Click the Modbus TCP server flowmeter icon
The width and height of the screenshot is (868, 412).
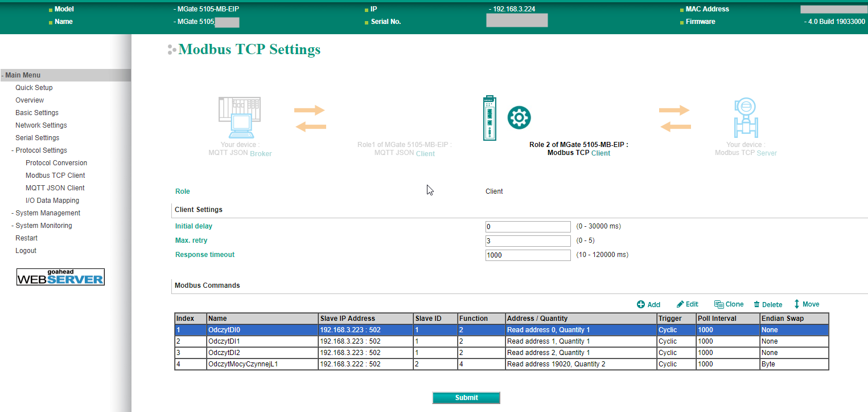tap(746, 117)
